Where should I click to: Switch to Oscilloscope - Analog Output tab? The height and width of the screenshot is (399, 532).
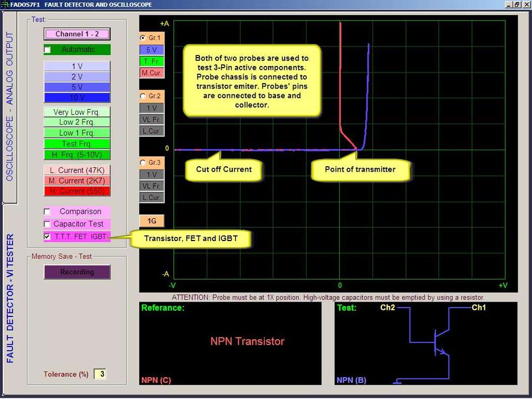pos(9,106)
